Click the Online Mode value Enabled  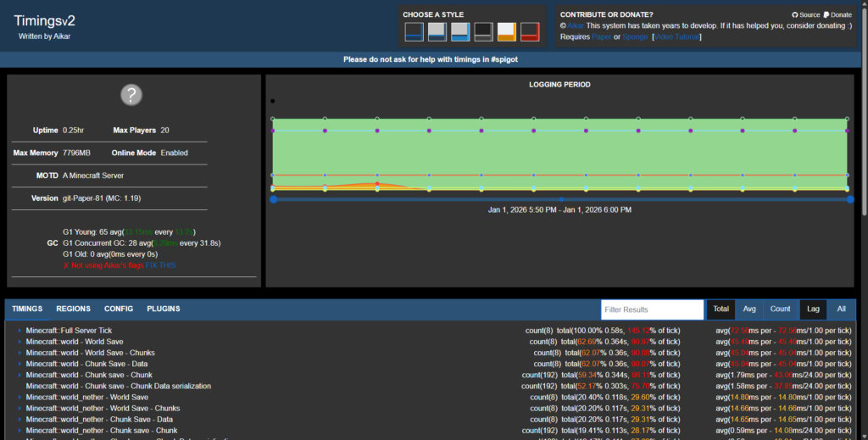click(x=174, y=153)
